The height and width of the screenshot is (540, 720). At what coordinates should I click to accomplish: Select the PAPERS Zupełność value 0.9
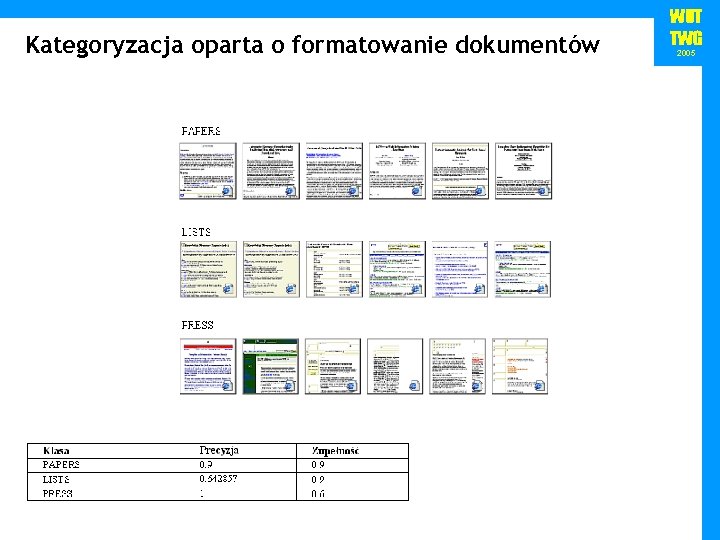[318, 465]
